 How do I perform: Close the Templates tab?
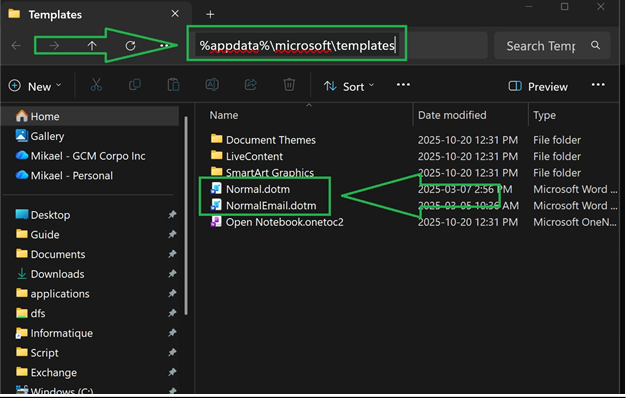(x=175, y=14)
